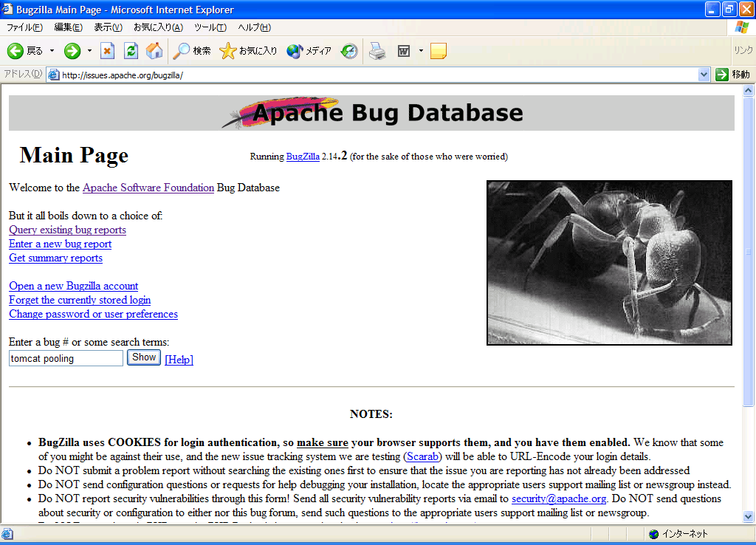
Task: Open the Media globe toolbar button
Action: [x=294, y=51]
